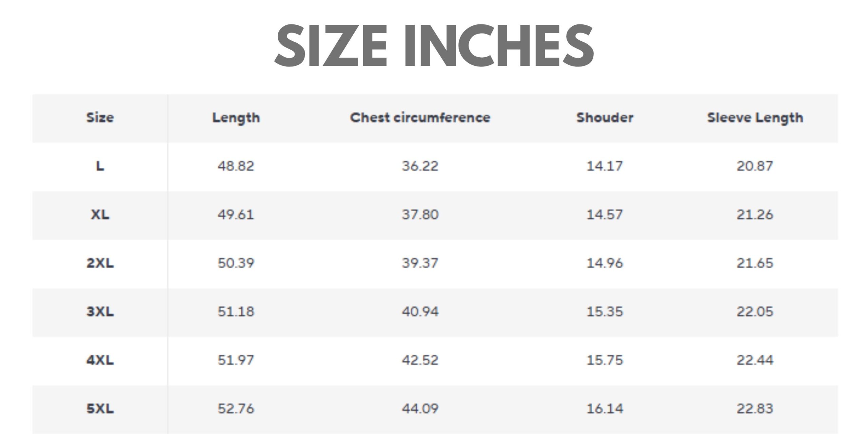868x434 pixels.
Task: Click the 3XL size row label
Action: point(100,312)
